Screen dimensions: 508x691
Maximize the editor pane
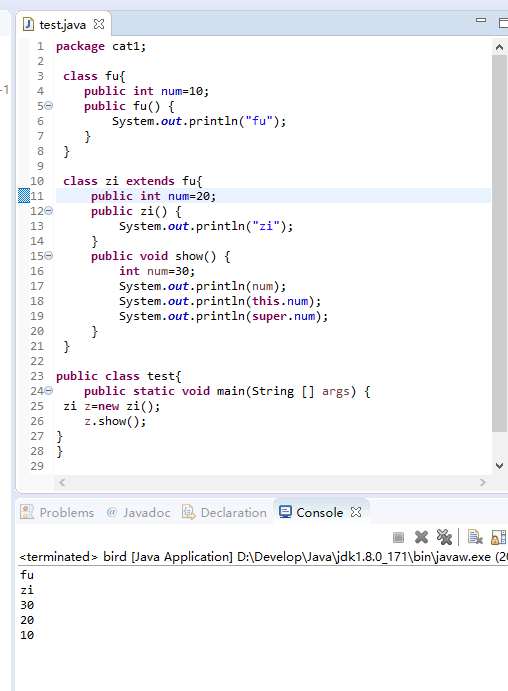503,22
